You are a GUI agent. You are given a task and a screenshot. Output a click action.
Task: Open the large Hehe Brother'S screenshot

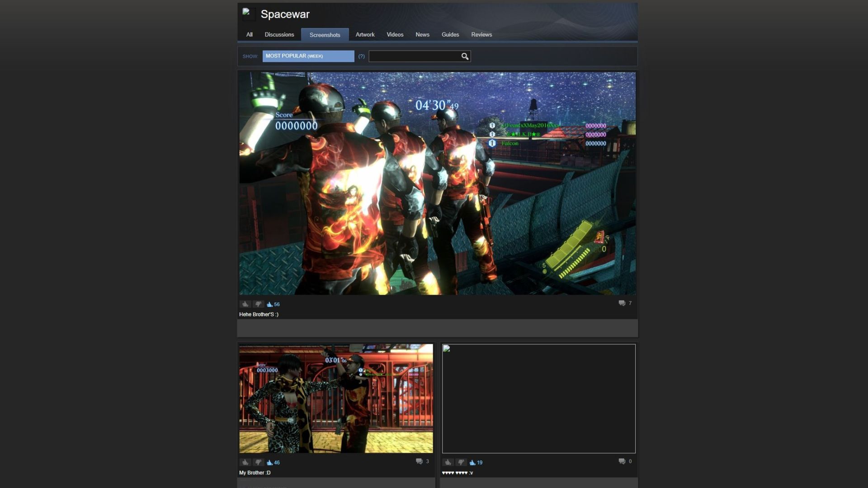click(437, 183)
